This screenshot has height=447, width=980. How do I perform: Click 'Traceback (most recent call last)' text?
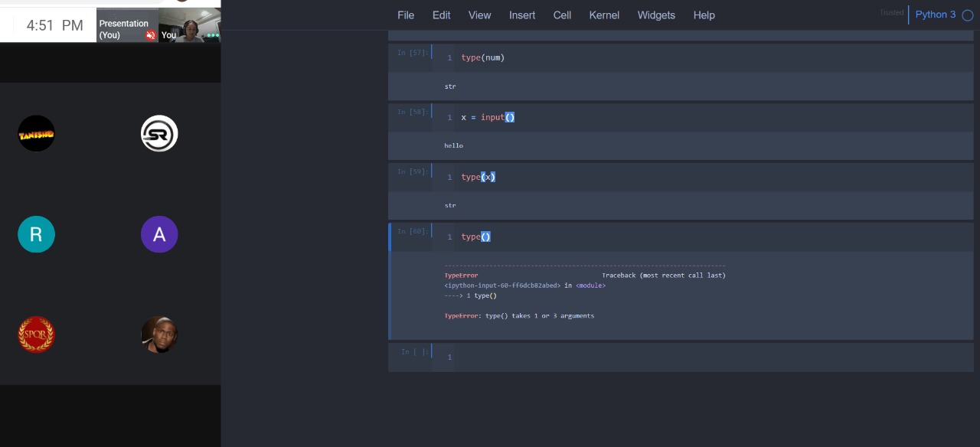click(x=664, y=275)
